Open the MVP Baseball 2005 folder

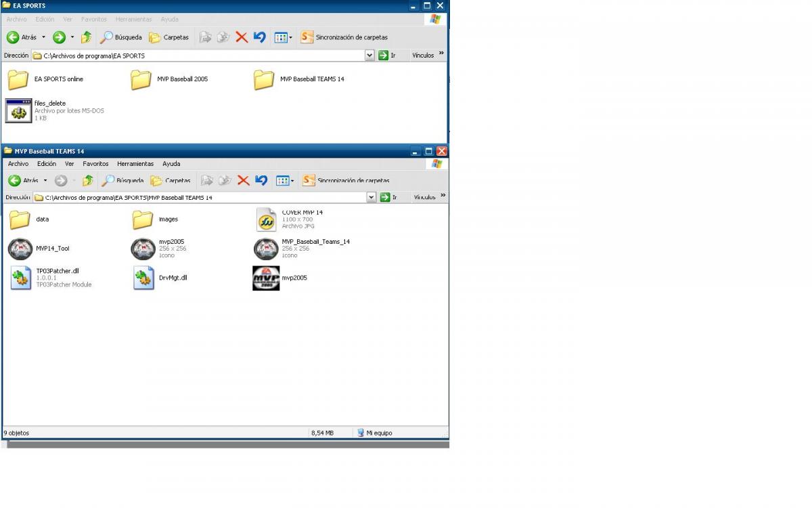click(x=141, y=79)
